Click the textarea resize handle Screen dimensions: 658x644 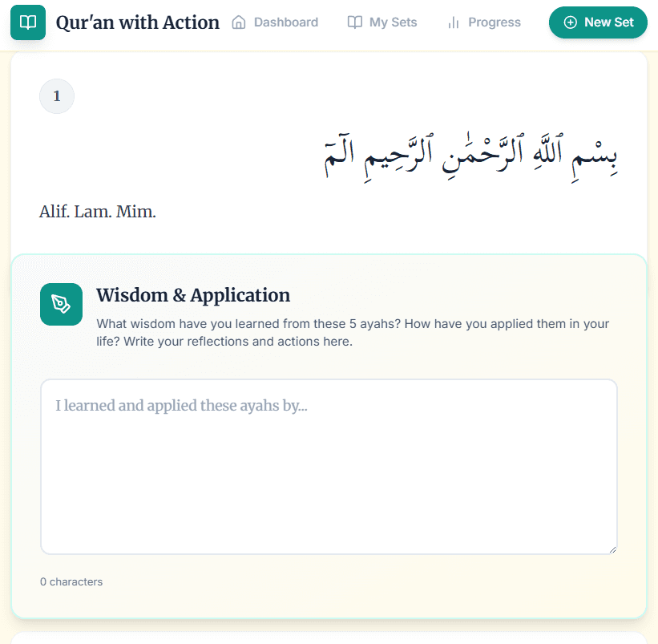[x=614, y=549]
